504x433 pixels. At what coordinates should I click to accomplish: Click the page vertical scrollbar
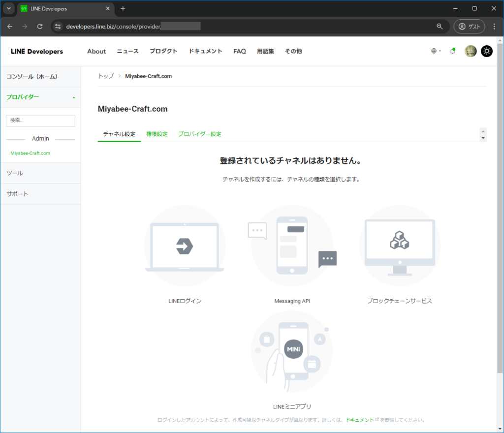point(500,208)
